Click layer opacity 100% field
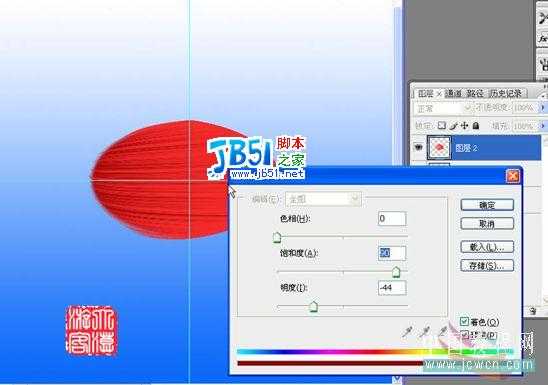The image size is (548, 385). tap(525, 108)
